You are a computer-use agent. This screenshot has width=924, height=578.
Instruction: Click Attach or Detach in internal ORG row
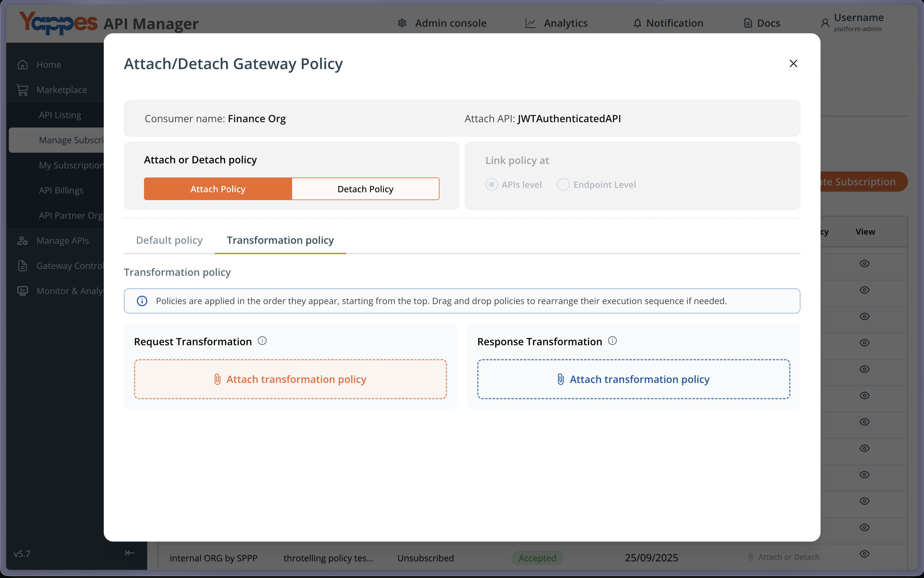coord(783,557)
